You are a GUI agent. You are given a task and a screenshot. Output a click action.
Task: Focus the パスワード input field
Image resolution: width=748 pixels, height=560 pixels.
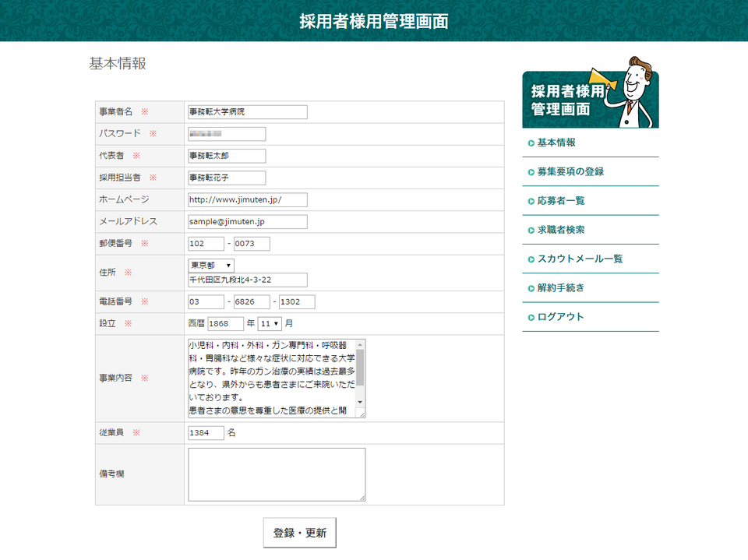[227, 134]
